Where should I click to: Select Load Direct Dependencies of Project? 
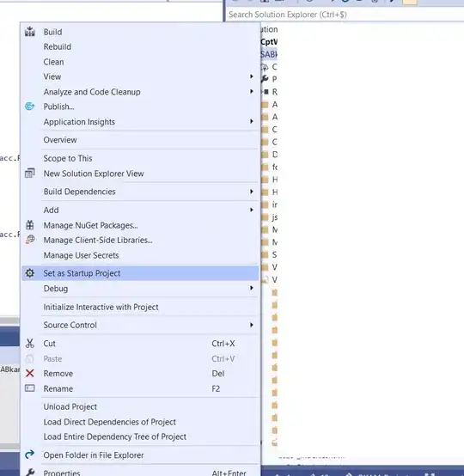[140, 422]
